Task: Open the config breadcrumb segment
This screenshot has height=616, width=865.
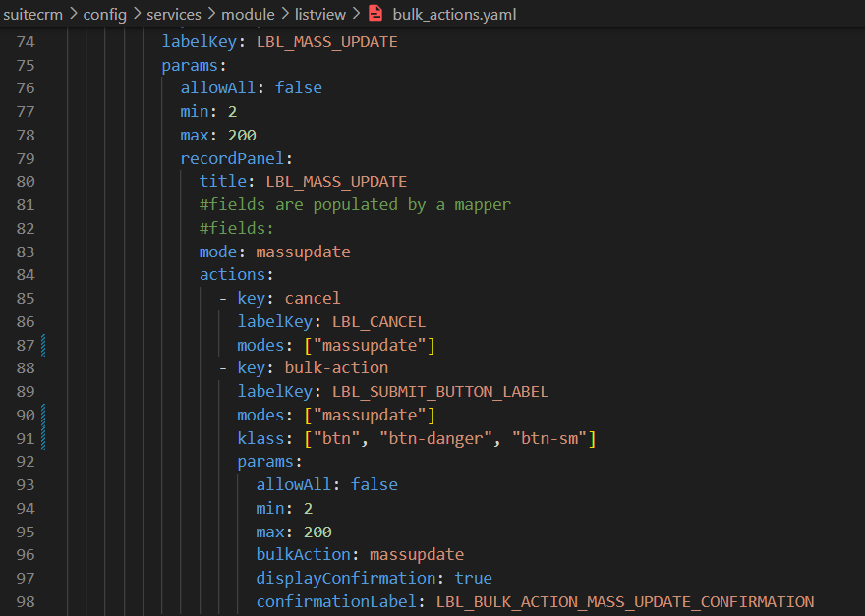Action: click(x=105, y=14)
